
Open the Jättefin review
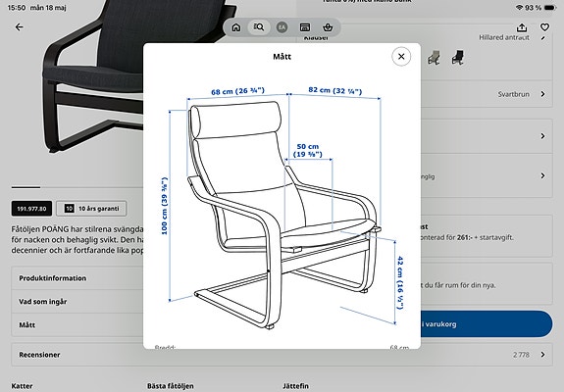tap(295, 386)
